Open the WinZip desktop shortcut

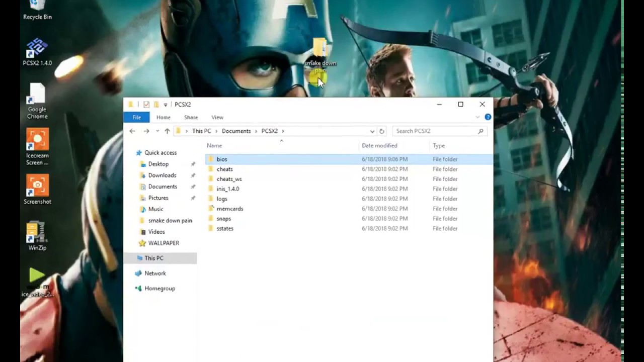(37, 236)
